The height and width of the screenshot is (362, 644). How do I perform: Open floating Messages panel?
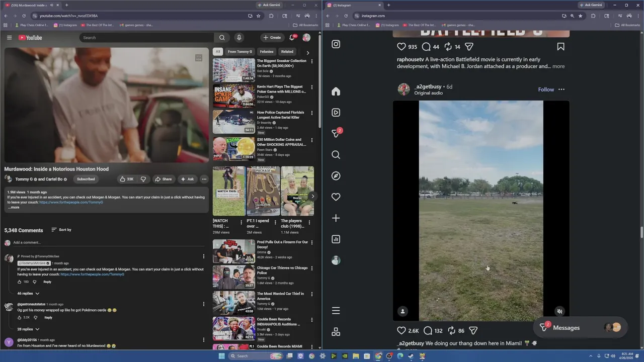pos(580,328)
